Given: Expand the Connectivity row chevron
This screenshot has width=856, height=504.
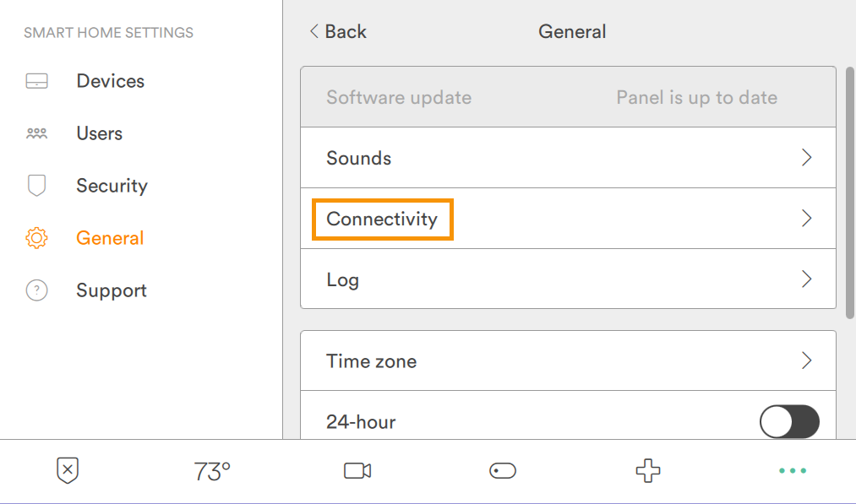Looking at the screenshot, I should click(x=806, y=219).
